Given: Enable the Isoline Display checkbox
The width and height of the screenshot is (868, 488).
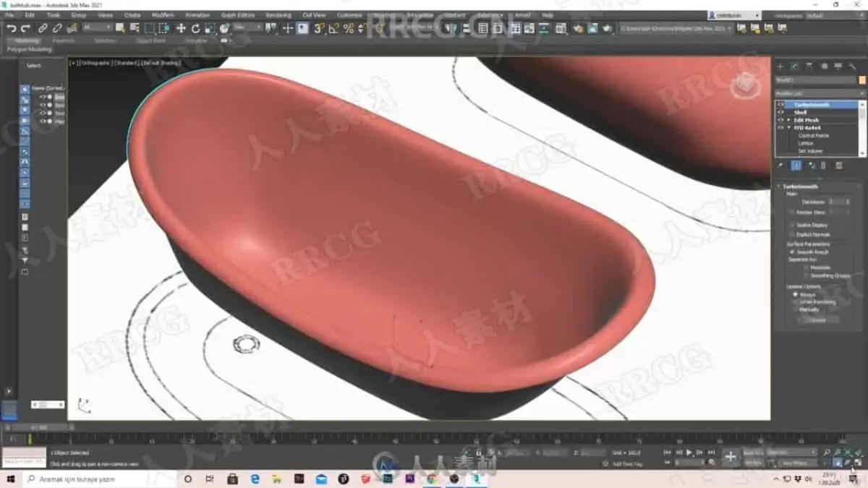Looking at the screenshot, I should pyautogui.click(x=793, y=225).
